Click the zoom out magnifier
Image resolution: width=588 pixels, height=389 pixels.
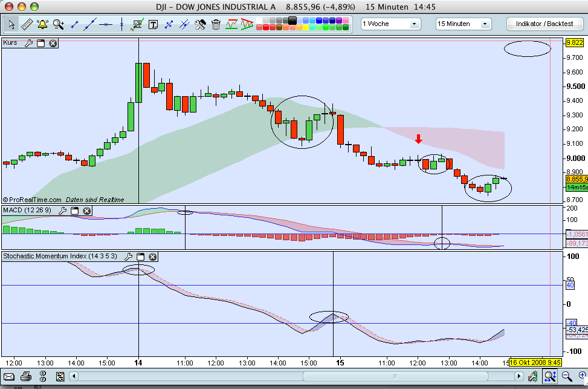point(567,376)
